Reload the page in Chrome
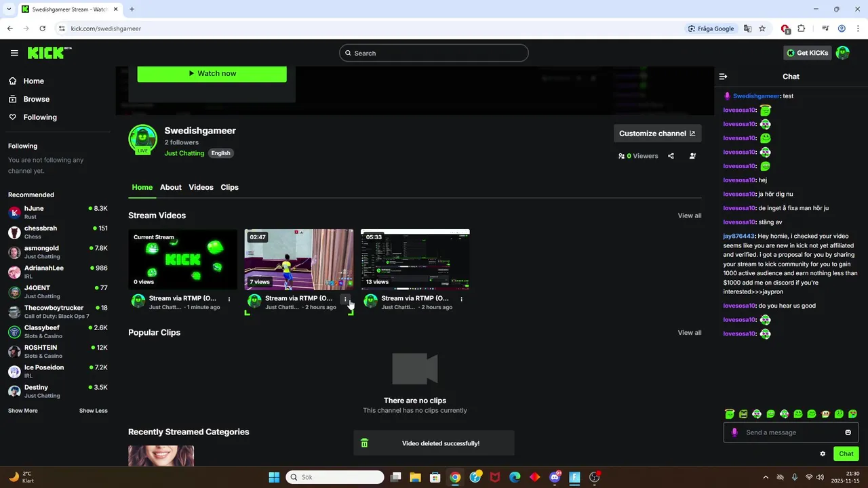868x488 pixels. 42,28
